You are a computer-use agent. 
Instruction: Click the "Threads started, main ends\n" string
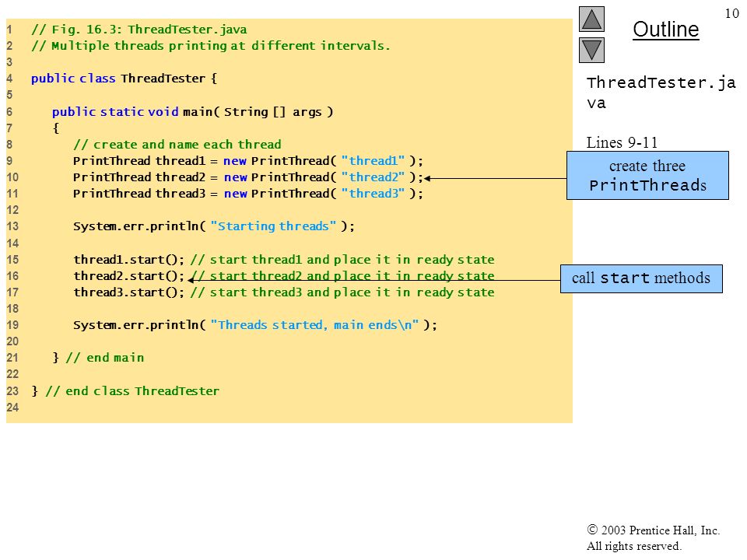tap(314, 325)
